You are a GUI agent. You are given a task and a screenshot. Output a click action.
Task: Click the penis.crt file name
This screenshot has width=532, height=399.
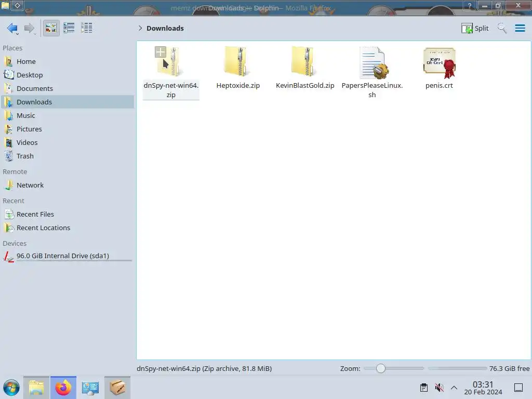439,86
